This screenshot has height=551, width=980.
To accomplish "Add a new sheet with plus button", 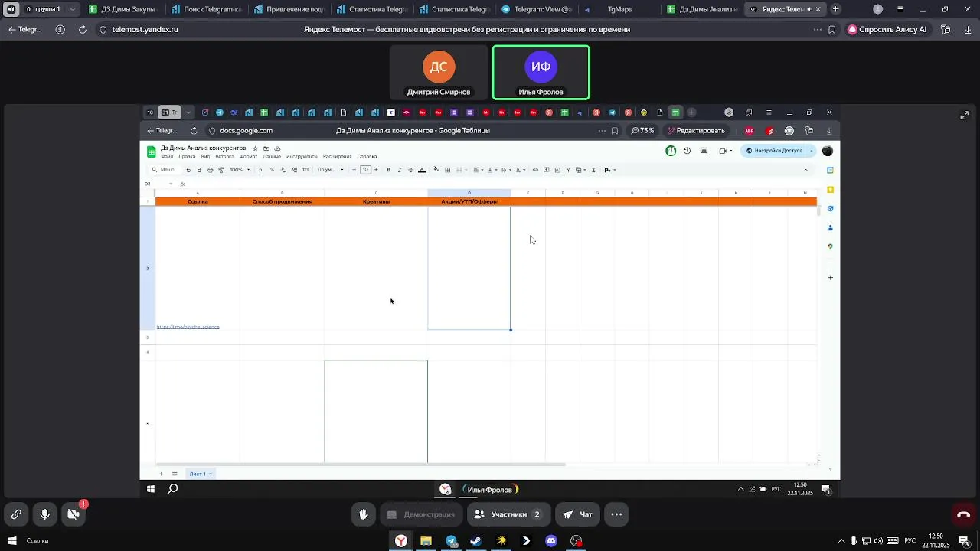I will [161, 474].
